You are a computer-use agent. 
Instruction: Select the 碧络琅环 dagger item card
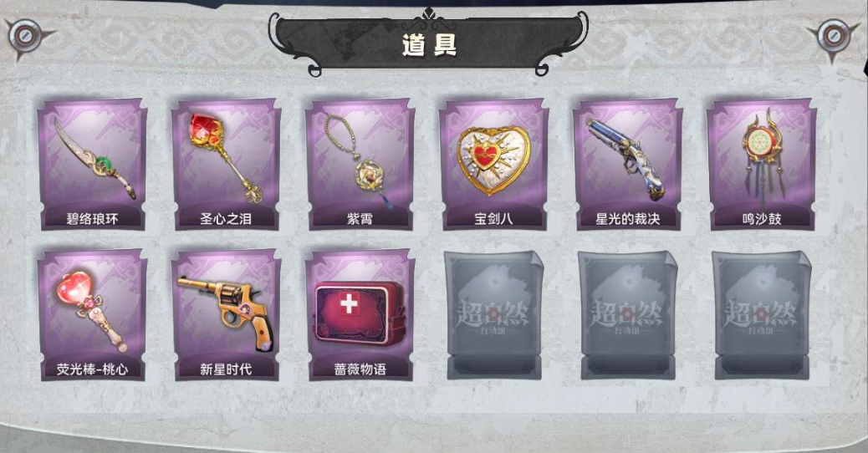[92, 165]
